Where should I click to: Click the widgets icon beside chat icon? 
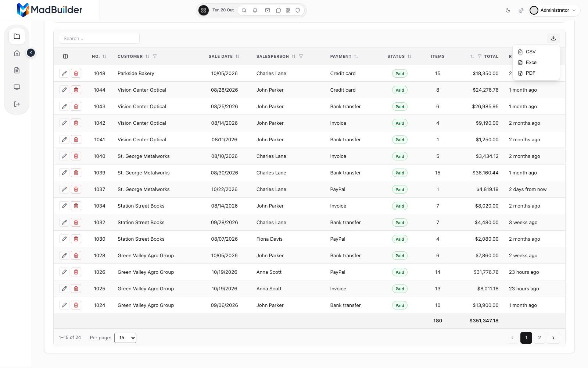click(288, 10)
